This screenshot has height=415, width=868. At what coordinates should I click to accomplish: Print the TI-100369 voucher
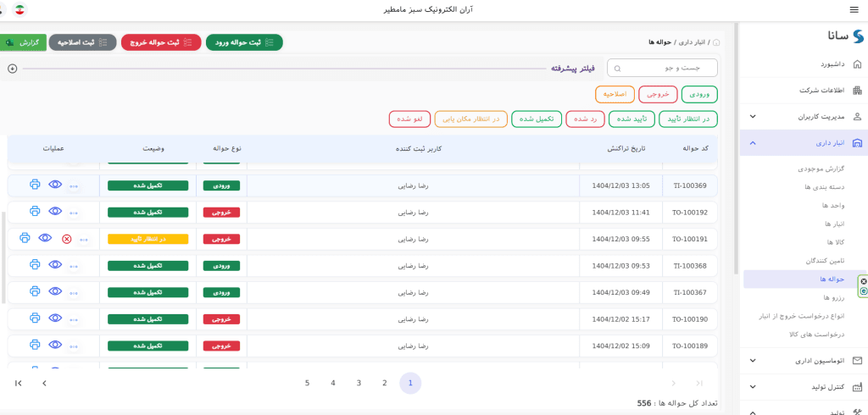point(35,185)
